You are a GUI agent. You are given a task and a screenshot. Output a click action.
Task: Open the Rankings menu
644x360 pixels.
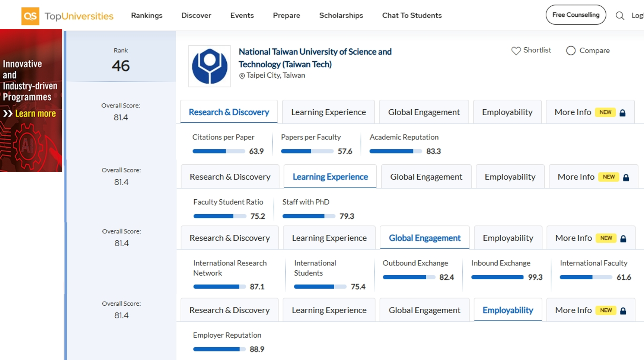(146, 15)
